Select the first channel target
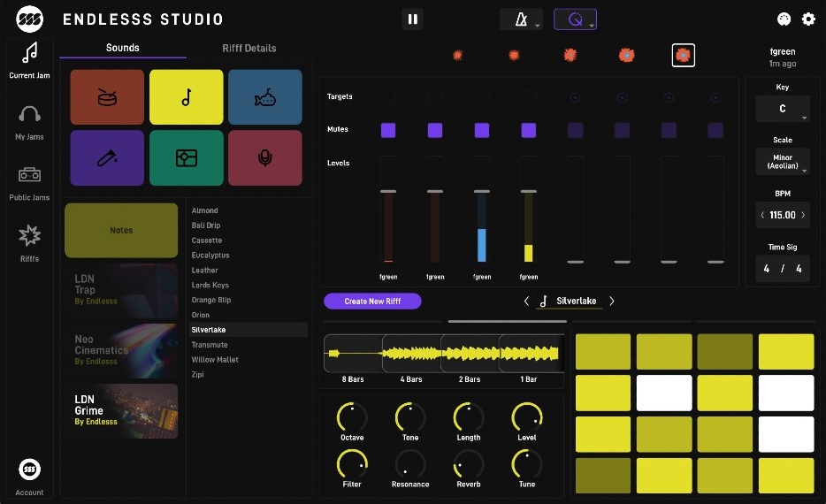Viewport: 826px width, 504px height. pos(388,97)
